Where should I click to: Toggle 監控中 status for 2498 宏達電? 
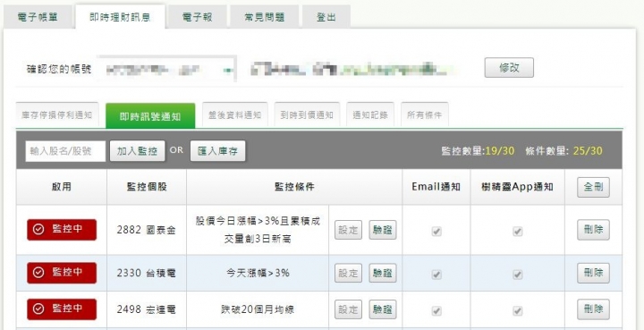(62, 309)
